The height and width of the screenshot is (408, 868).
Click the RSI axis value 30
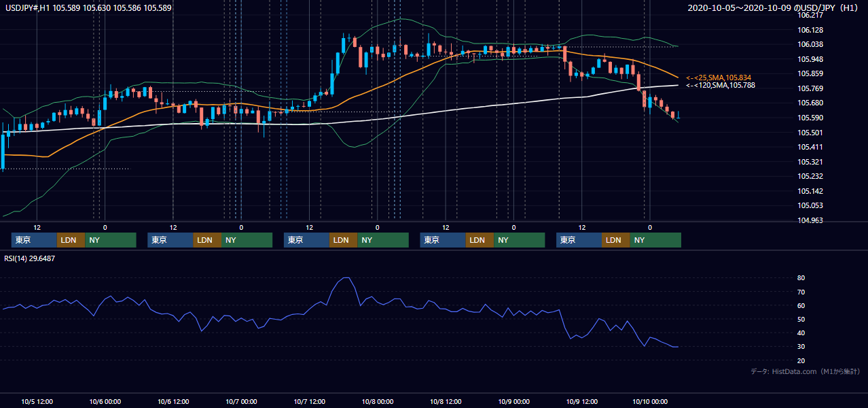(801, 346)
